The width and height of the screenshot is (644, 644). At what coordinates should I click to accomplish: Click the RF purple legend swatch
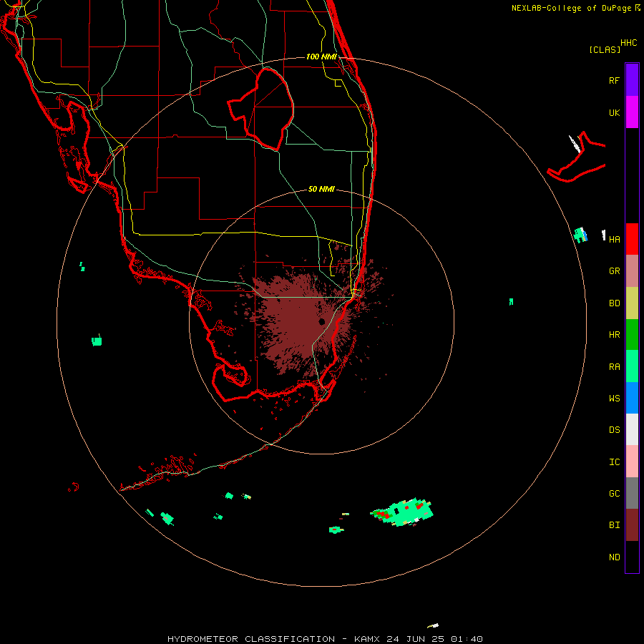click(632, 80)
